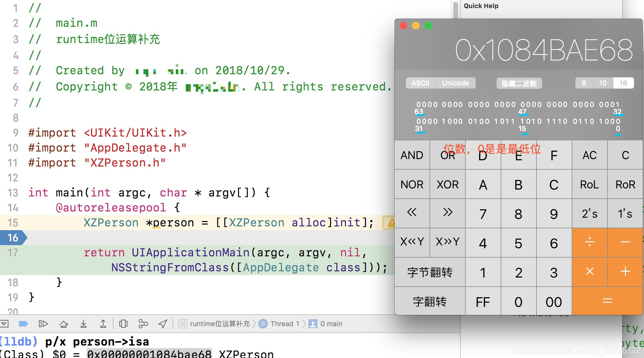Click the shift left « key
This screenshot has width=644, height=358.
pos(412,213)
